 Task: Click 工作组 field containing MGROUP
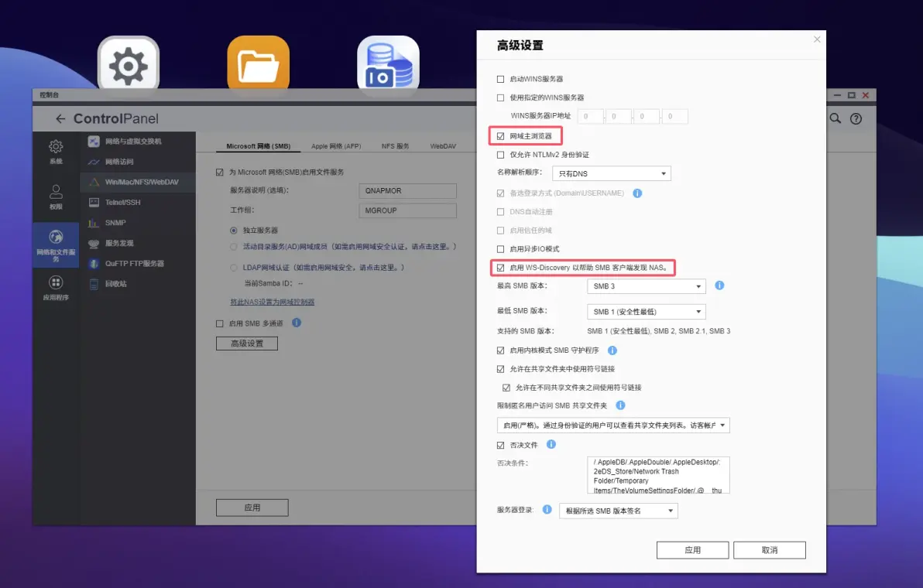(x=407, y=210)
